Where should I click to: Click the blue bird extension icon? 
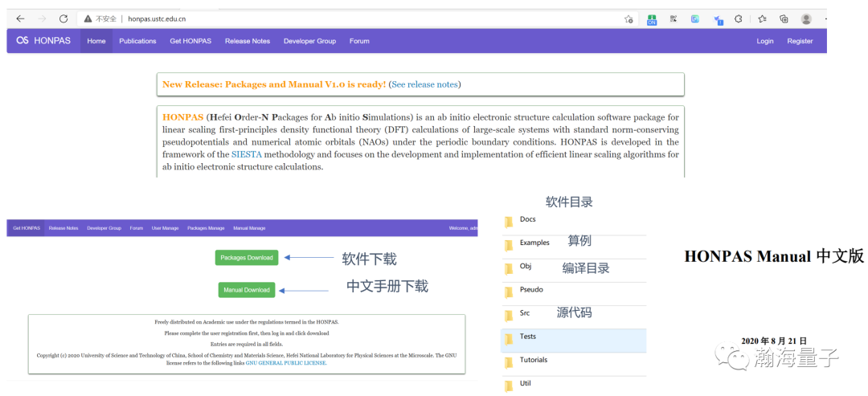click(x=719, y=20)
